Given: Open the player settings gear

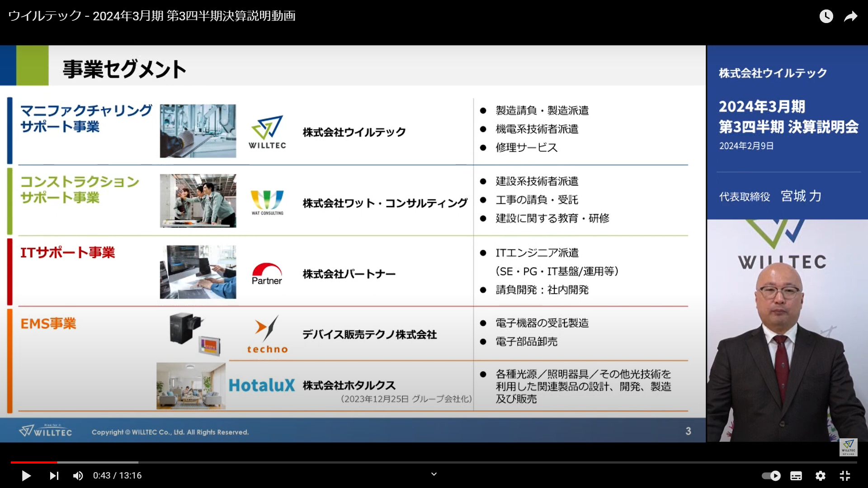Looking at the screenshot, I should [821, 476].
